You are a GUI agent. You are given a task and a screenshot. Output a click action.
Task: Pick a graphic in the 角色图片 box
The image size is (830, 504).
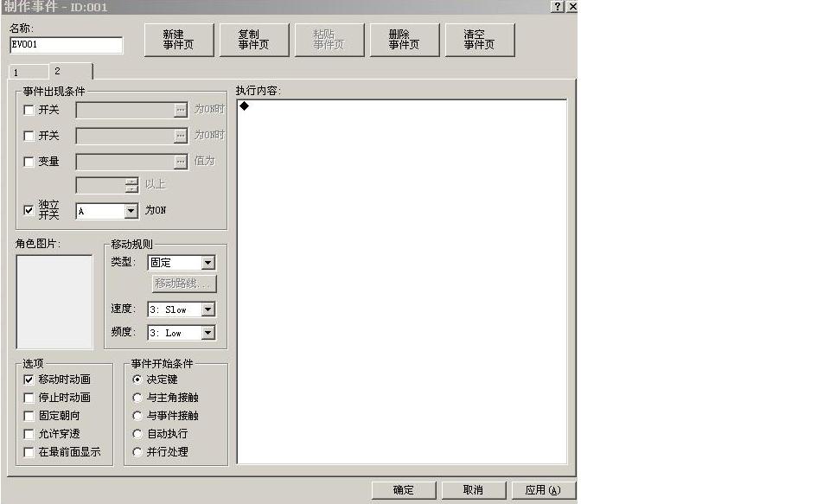click(54, 302)
